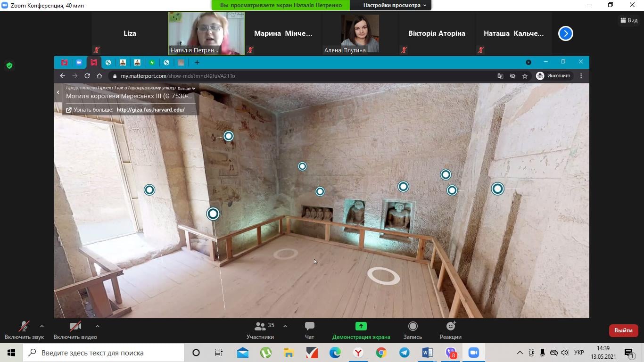Click the green Share Screen icon
The width and height of the screenshot is (644, 362).
pyautogui.click(x=361, y=326)
